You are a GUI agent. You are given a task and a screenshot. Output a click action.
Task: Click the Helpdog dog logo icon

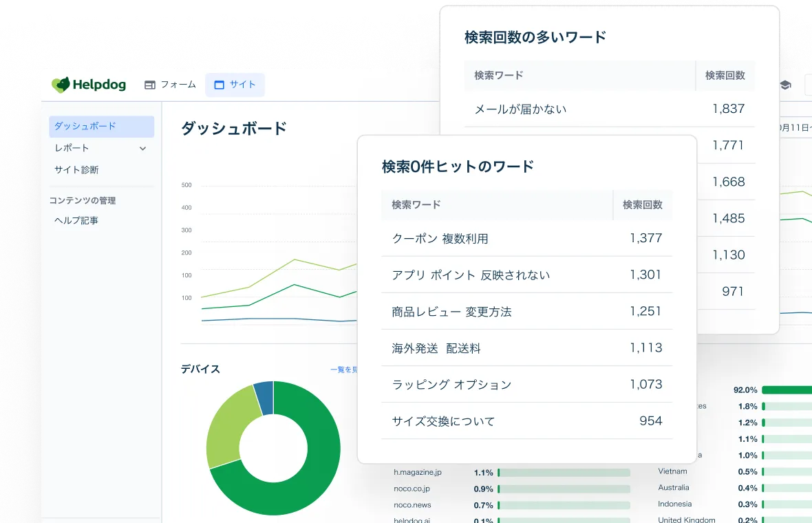pos(61,85)
